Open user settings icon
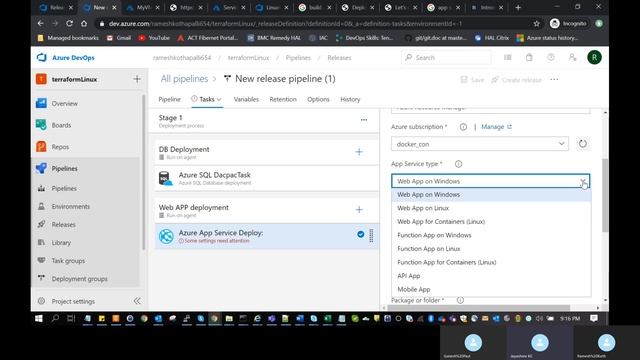Image resolution: width=640 pixels, height=360 pixels. point(572,58)
